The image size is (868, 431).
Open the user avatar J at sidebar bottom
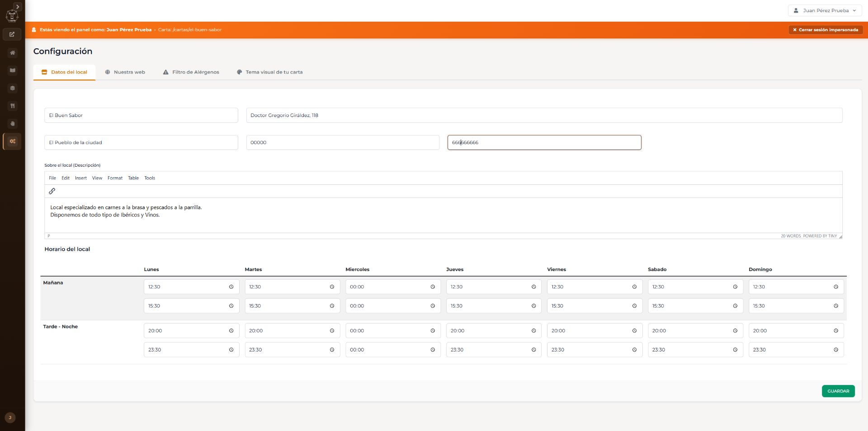coord(10,417)
